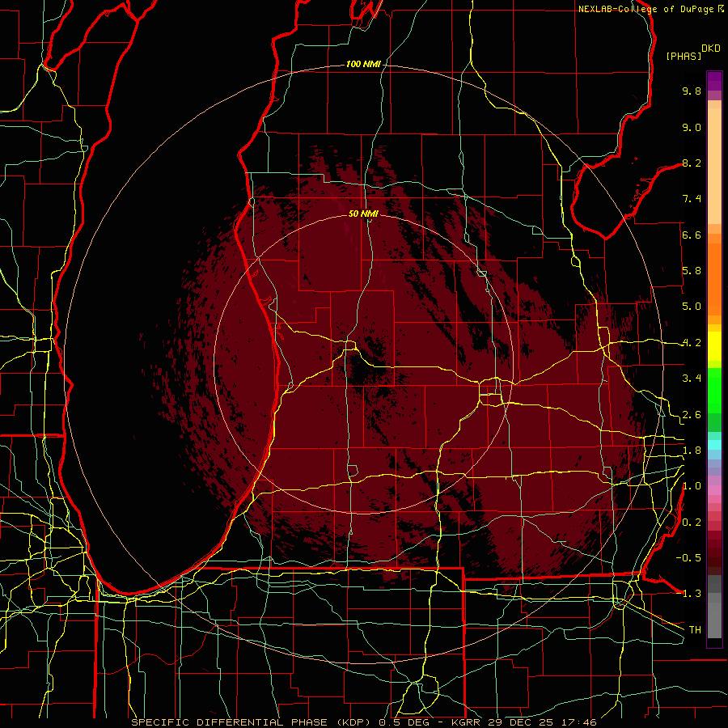This screenshot has width=728, height=728.
Task: Pick the yellow band of the color scale
Action: [x=714, y=346]
